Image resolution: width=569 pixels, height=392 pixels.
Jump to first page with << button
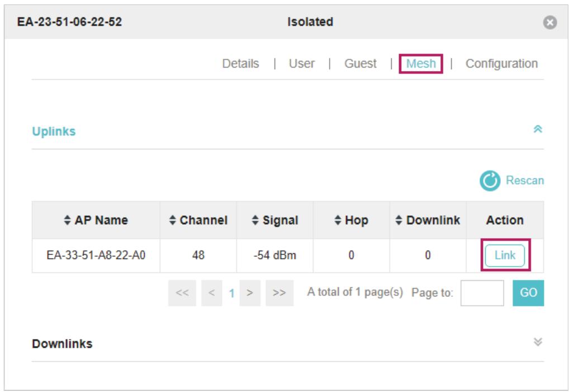182,292
